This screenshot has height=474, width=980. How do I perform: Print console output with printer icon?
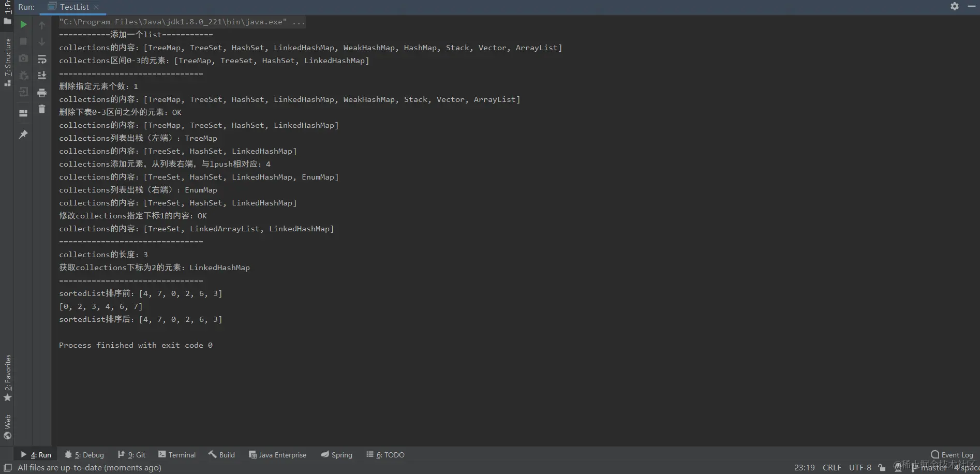coord(42,93)
